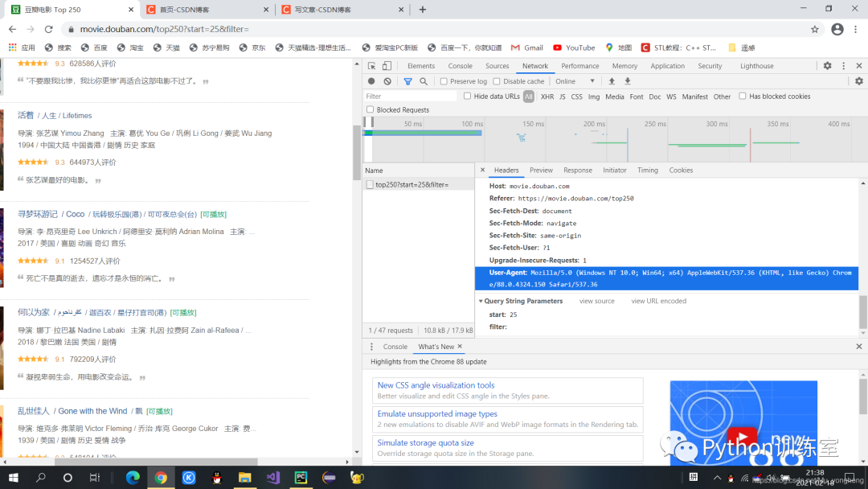This screenshot has height=489, width=868.
Task: Bookmark this page with star icon
Action: [815, 29]
